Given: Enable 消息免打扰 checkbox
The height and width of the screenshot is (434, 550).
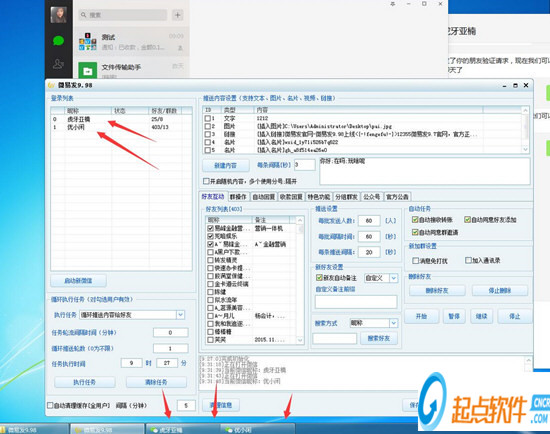Looking at the screenshot, I should [416, 261].
